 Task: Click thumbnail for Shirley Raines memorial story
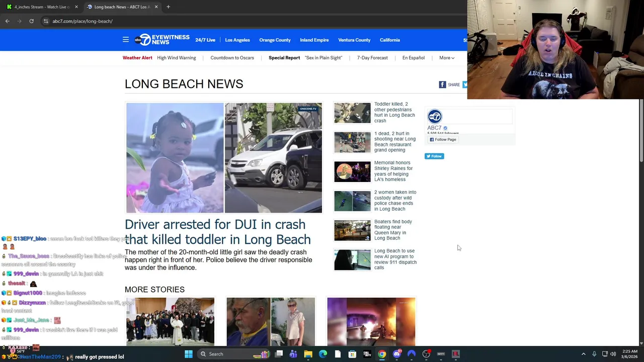(352, 172)
